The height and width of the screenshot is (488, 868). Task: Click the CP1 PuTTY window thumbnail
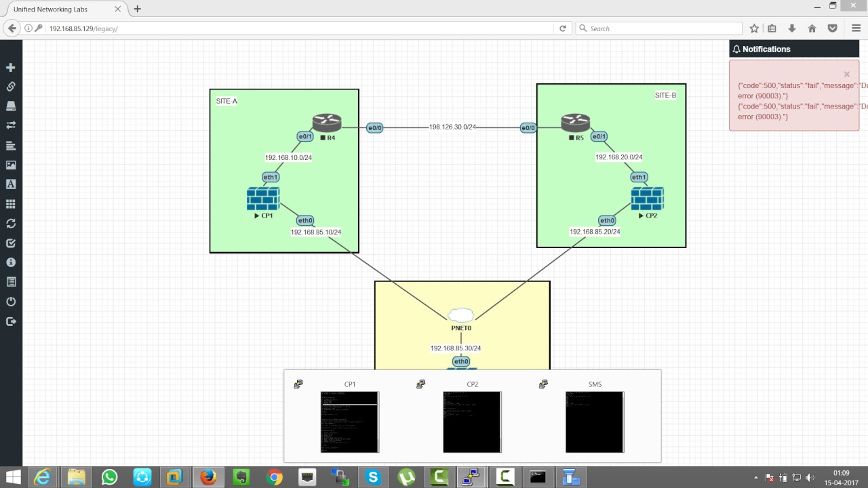coord(349,422)
